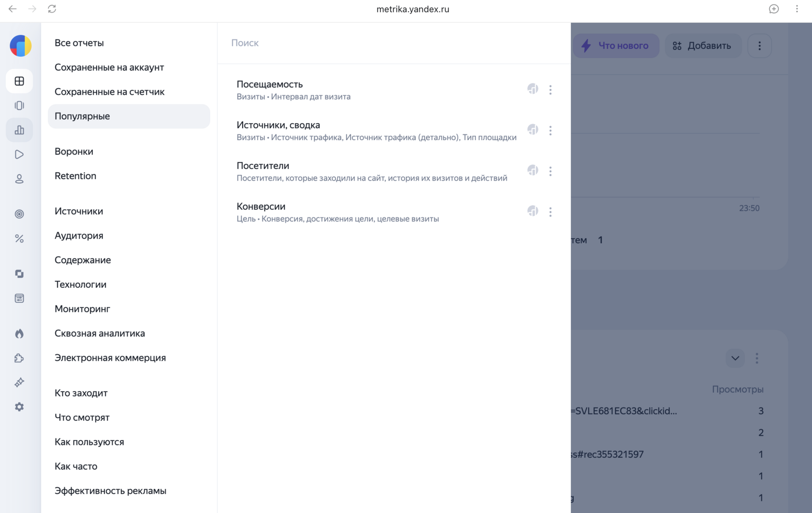Click the Что нового button
The image size is (812, 513).
coord(616,46)
